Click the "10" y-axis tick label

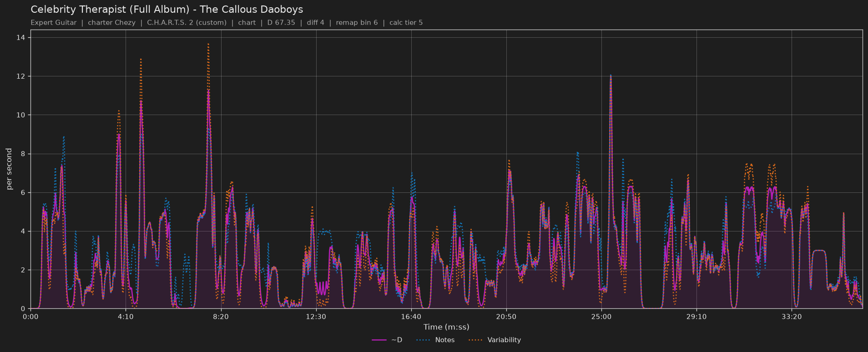[21, 115]
